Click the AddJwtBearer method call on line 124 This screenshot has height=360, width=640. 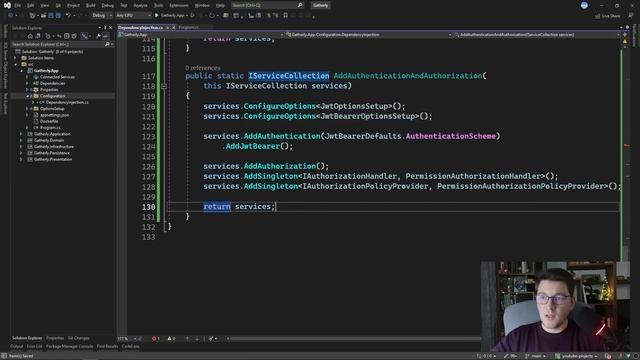click(x=253, y=146)
